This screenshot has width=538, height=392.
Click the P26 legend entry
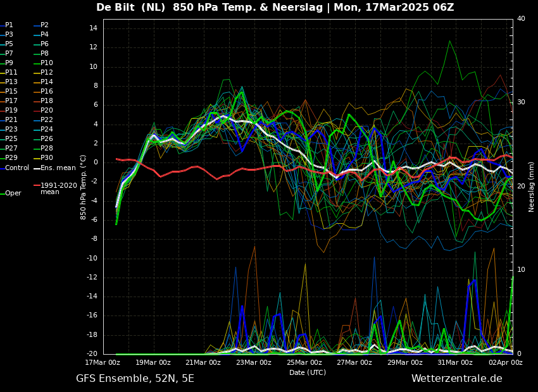pyautogui.click(x=43, y=138)
